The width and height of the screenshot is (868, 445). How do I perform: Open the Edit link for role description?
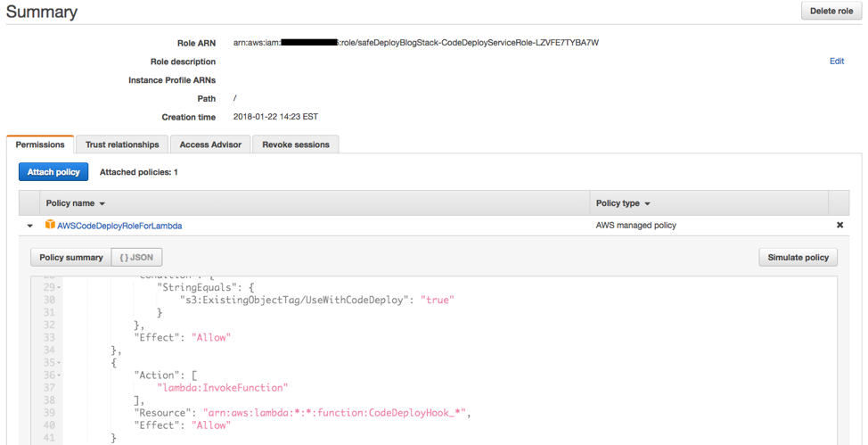point(837,62)
